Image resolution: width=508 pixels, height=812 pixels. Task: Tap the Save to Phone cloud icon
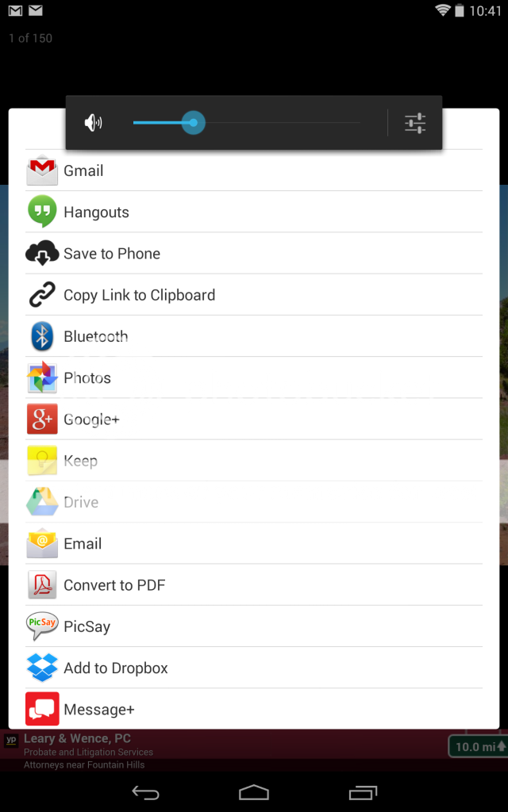tap(42, 253)
